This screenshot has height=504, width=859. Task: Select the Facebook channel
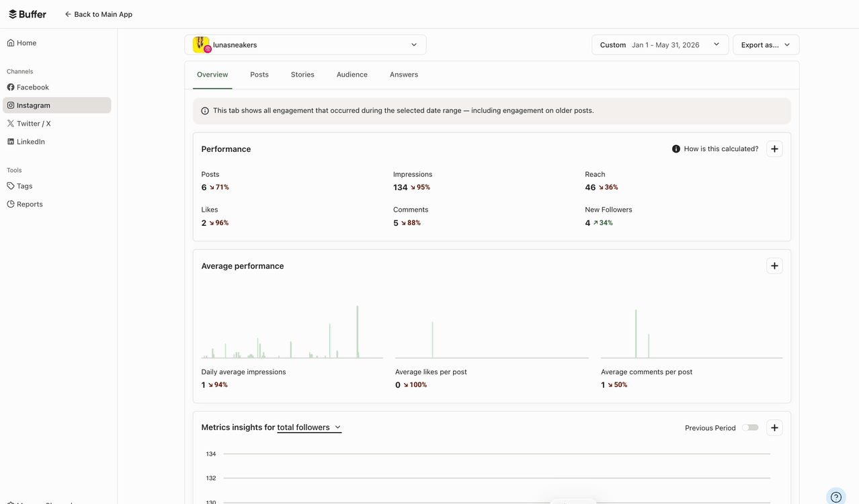click(56, 87)
